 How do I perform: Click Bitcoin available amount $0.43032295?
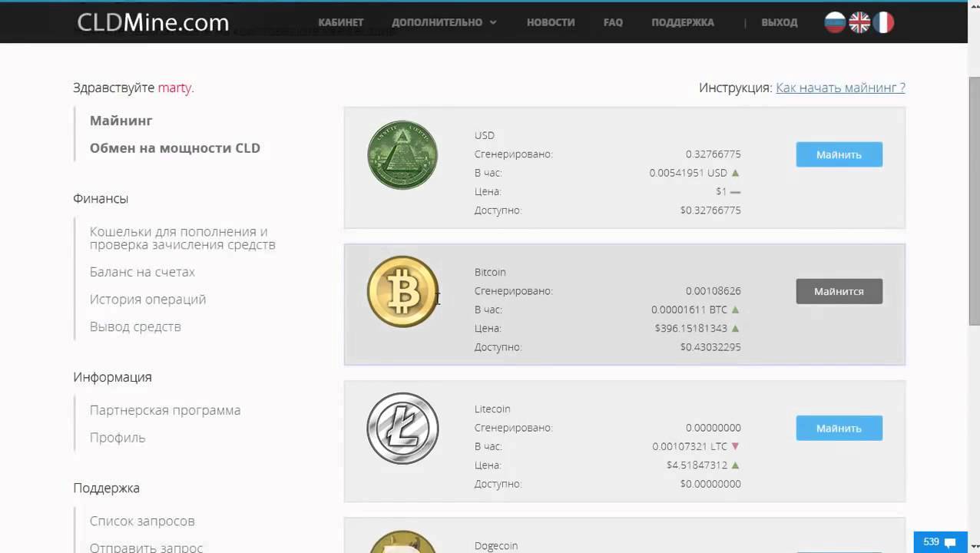coord(710,347)
